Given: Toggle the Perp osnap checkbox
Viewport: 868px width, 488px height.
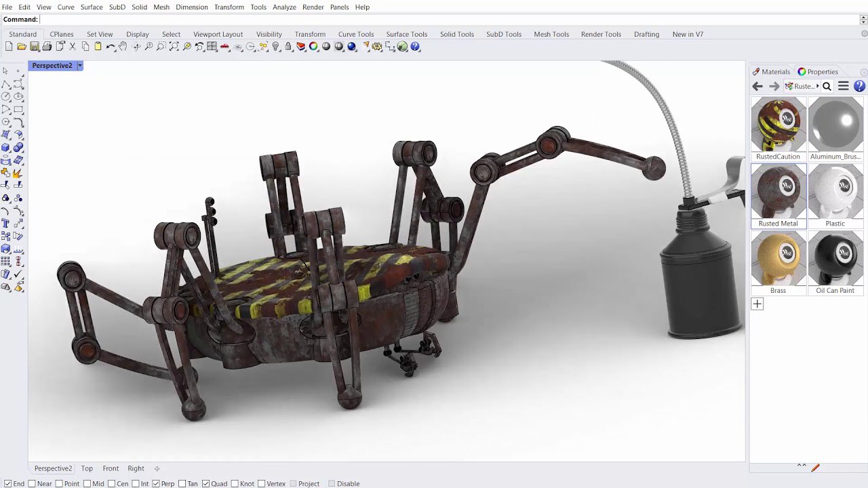Looking at the screenshot, I should coord(156,483).
